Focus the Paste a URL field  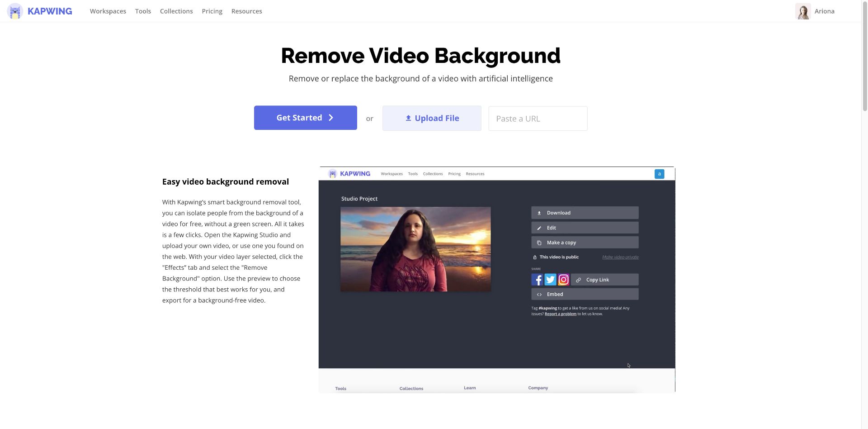(538, 119)
